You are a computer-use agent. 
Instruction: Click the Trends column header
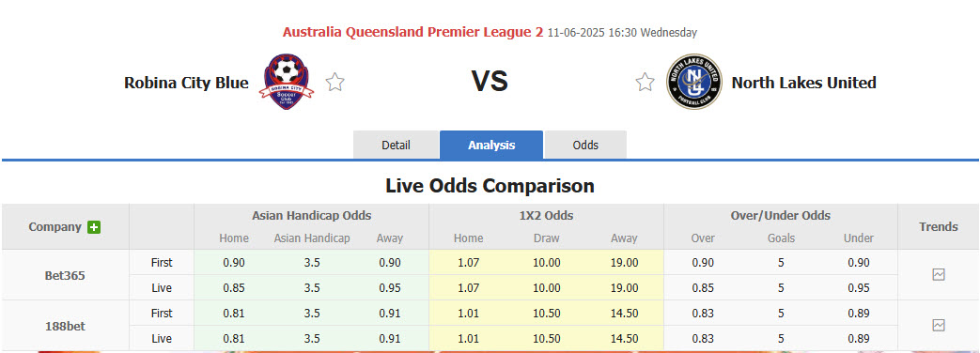click(x=938, y=226)
